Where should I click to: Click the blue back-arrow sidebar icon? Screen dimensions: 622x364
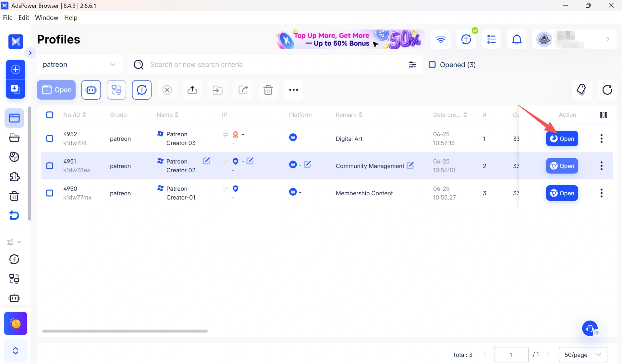point(14,215)
